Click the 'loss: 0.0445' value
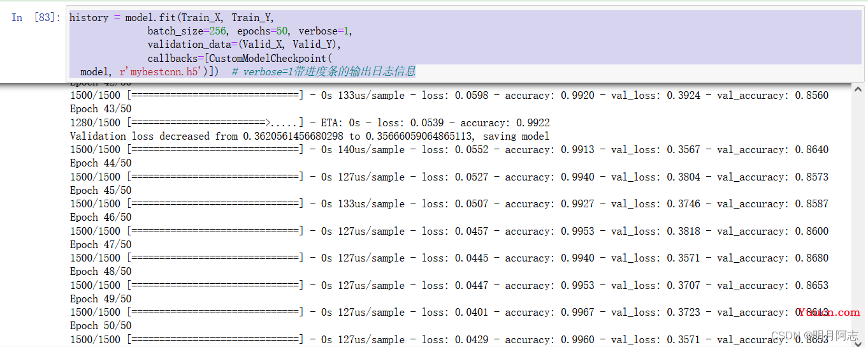Viewport: 868px width, 347px height. click(455, 258)
